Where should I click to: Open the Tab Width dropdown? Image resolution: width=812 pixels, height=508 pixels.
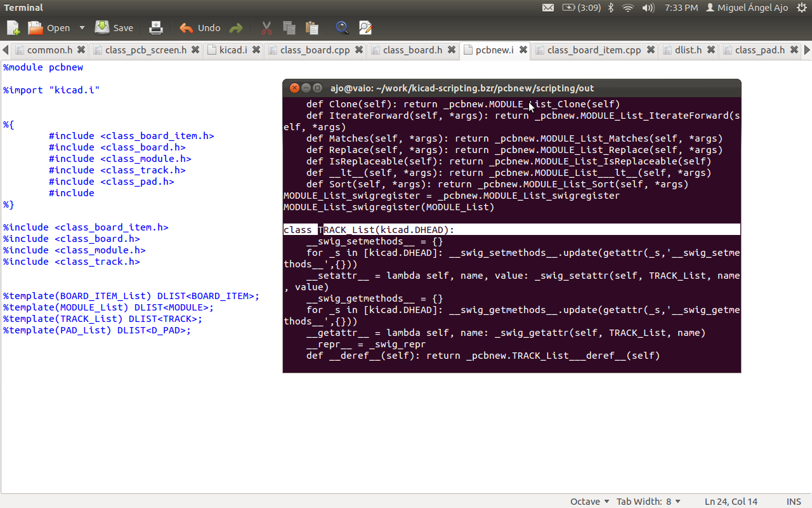648,502
